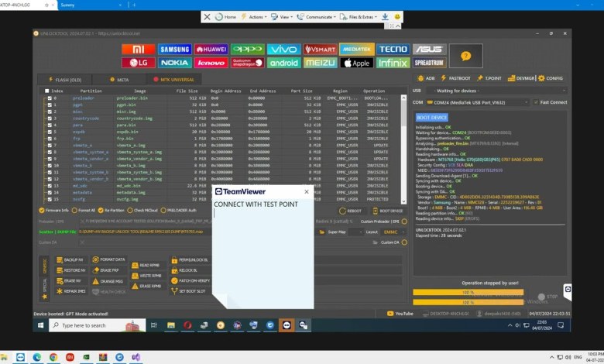Toggle the Fast Connect checkbox

tap(536, 102)
